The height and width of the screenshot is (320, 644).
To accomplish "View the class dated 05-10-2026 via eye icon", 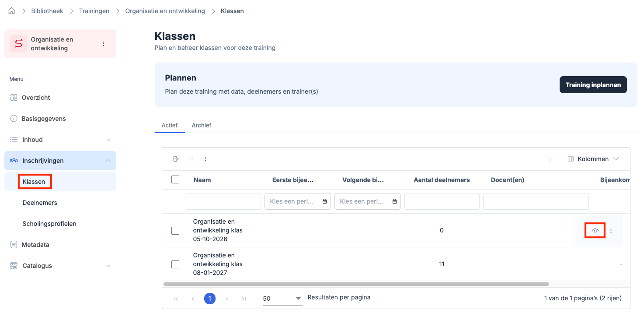I will tap(595, 231).
